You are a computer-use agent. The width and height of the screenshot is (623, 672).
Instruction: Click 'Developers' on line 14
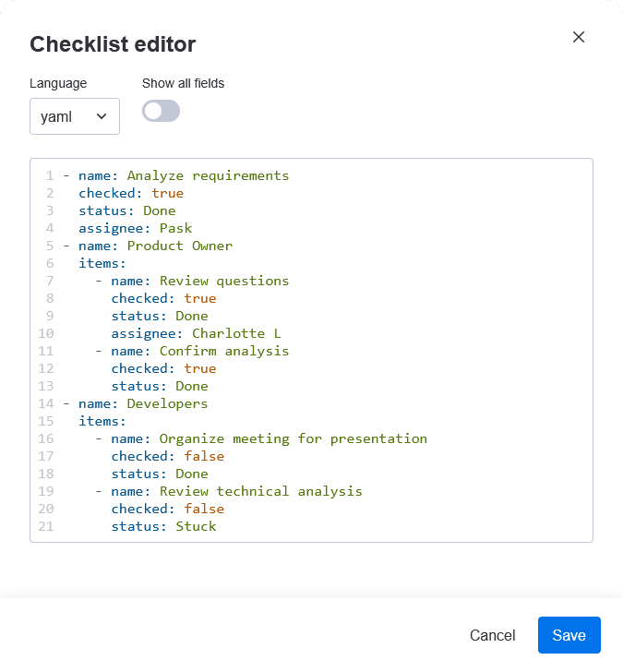point(168,403)
